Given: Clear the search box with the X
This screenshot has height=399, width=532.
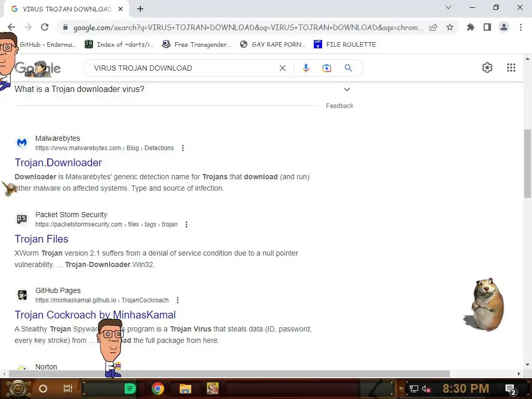Looking at the screenshot, I should point(282,68).
